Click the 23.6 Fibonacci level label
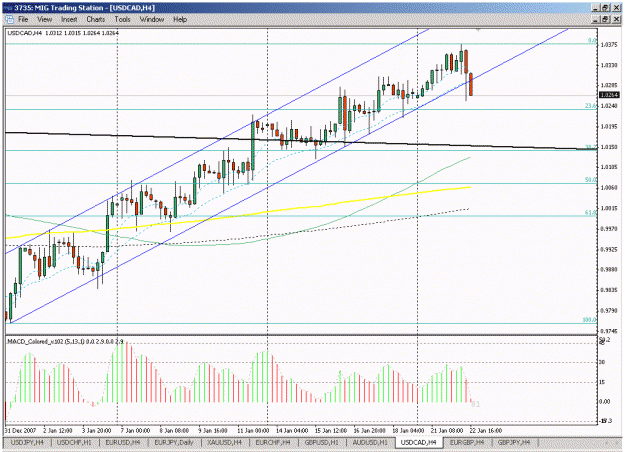 (x=591, y=106)
